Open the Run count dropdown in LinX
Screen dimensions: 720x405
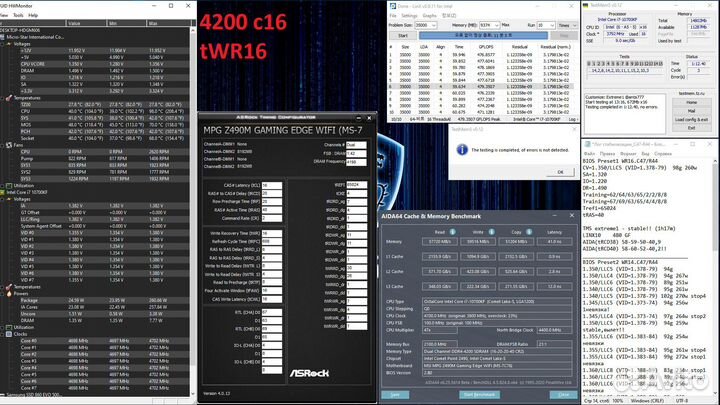point(552,25)
